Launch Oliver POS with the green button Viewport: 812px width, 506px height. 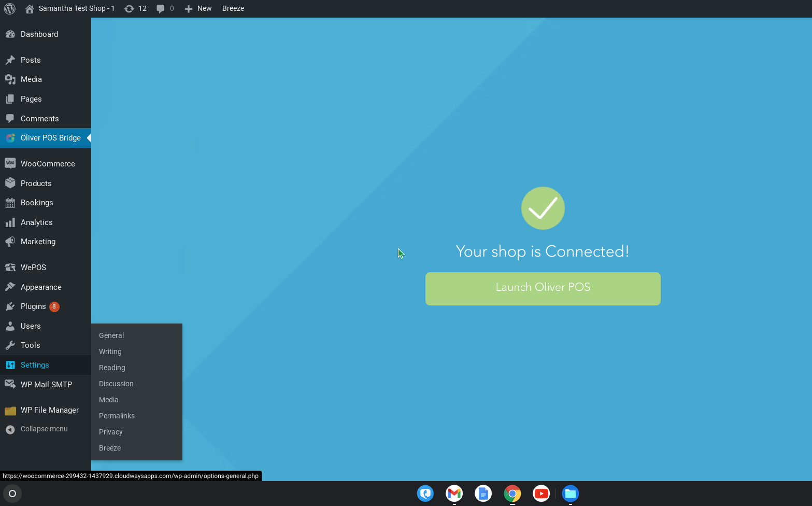pyautogui.click(x=543, y=289)
